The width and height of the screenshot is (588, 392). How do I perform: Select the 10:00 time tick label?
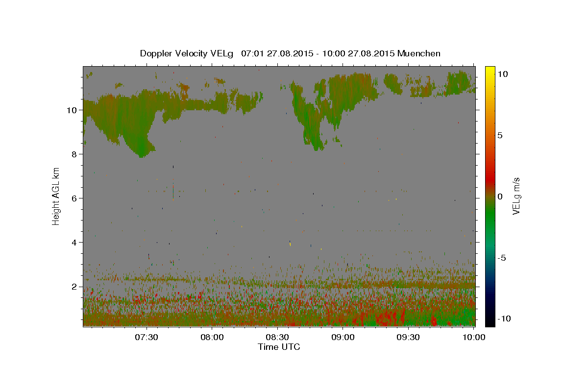click(474, 338)
